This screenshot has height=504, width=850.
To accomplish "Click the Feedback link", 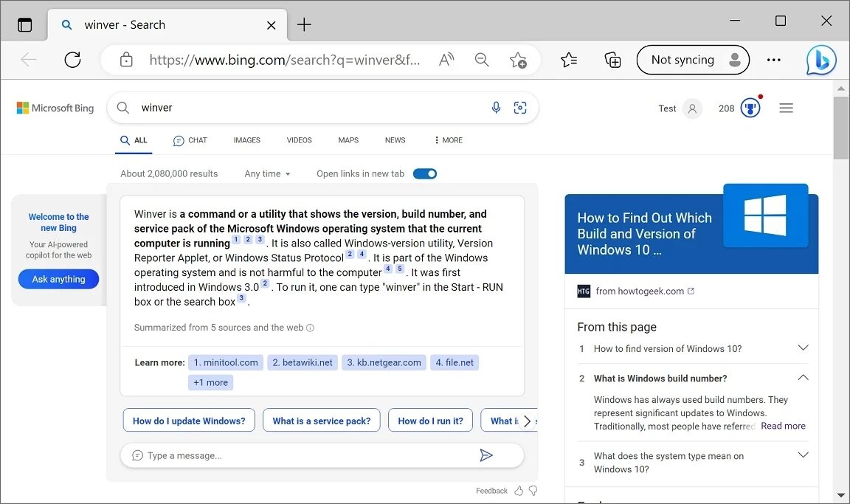I will 491,491.
